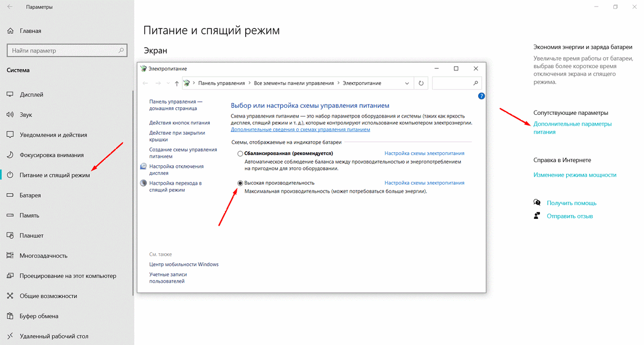Click the search field in Электропитание window
The image size is (644, 345).
tap(457, 83)
